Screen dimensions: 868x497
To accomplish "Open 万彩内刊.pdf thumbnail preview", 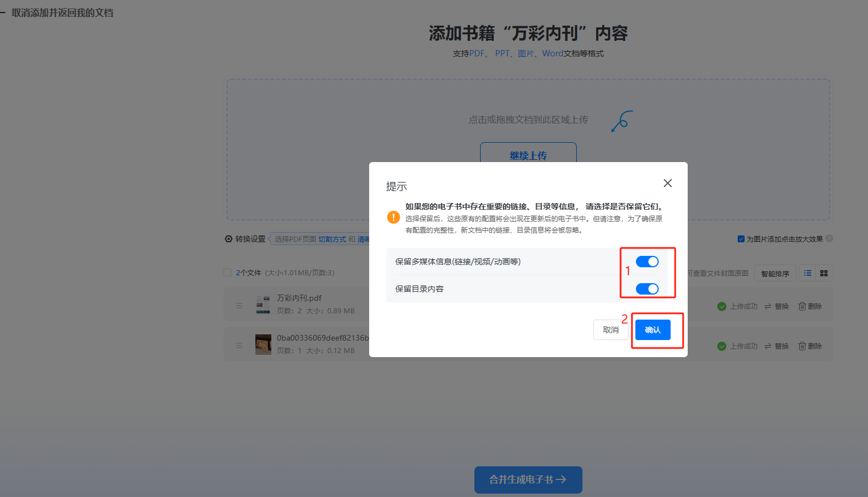I will (x=263, y=304).
